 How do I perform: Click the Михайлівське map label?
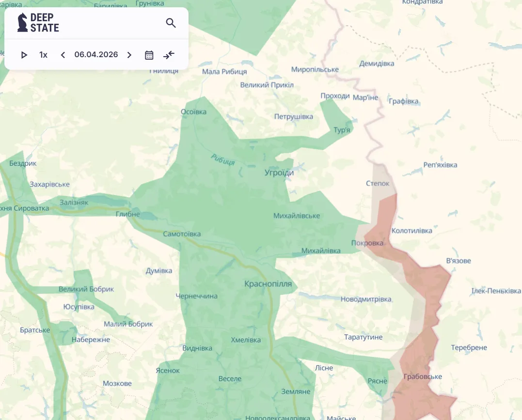[297, 216]
